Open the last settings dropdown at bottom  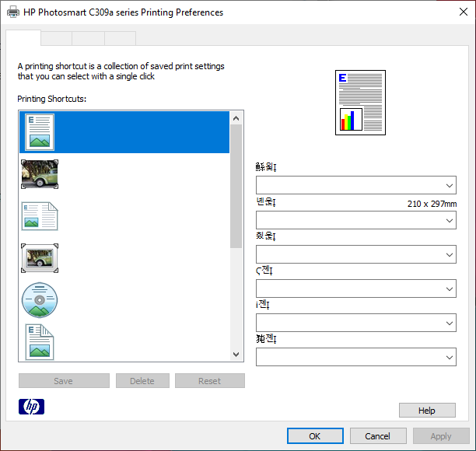(x=356, y=357)
